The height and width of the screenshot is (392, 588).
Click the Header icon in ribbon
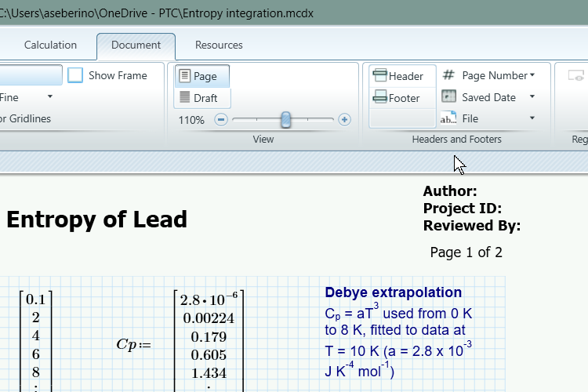[x=380, y=76]
